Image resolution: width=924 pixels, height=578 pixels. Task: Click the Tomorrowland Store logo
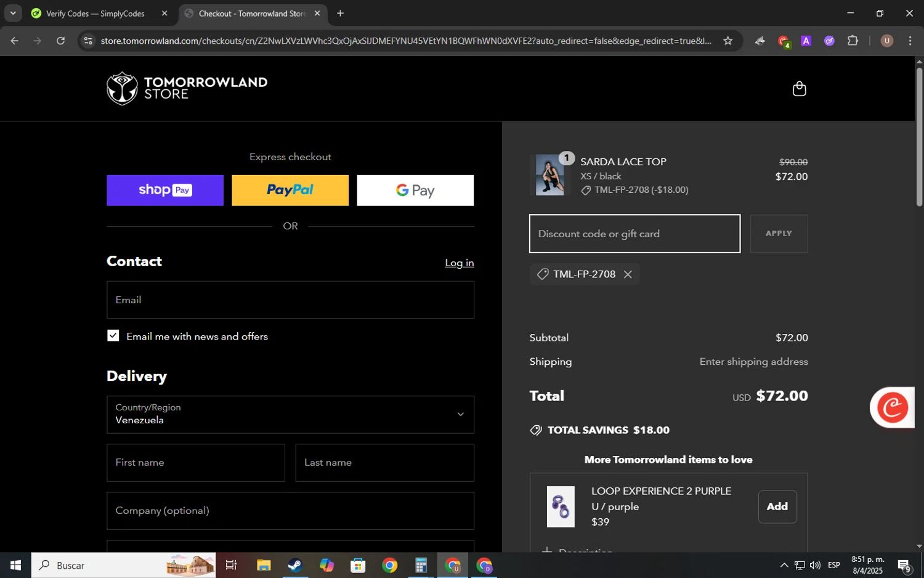(187, 89)
